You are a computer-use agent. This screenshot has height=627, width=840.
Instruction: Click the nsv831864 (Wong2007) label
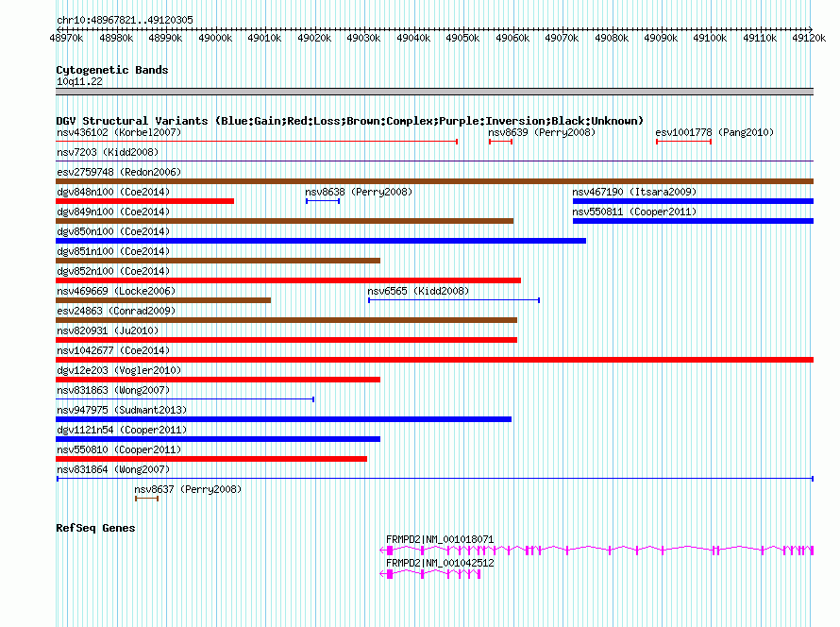[113, 469]
